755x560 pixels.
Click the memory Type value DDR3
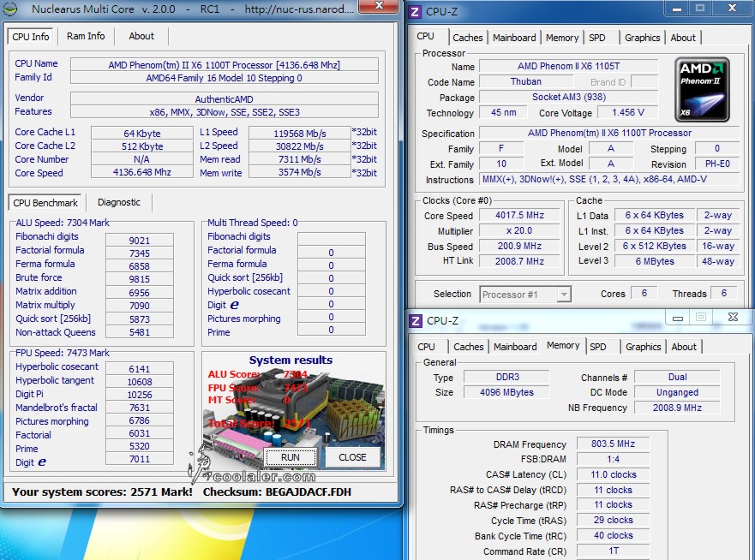coord(507,377)
